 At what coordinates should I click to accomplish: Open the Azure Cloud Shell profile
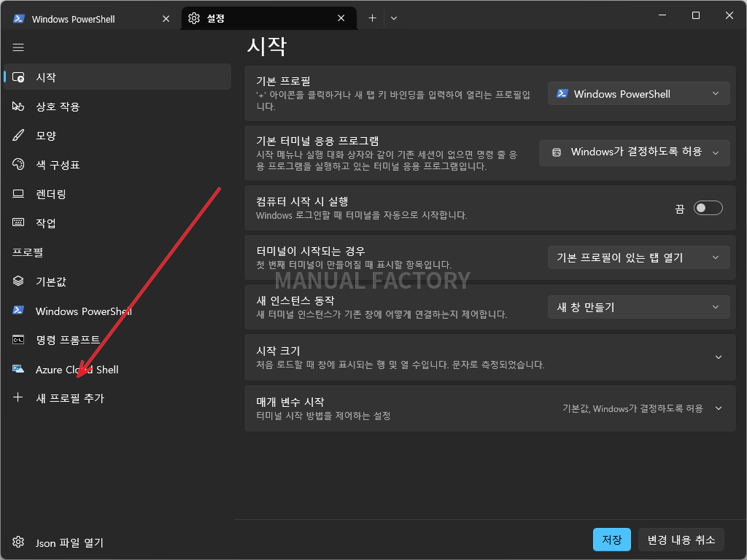(x=117, y=370)
